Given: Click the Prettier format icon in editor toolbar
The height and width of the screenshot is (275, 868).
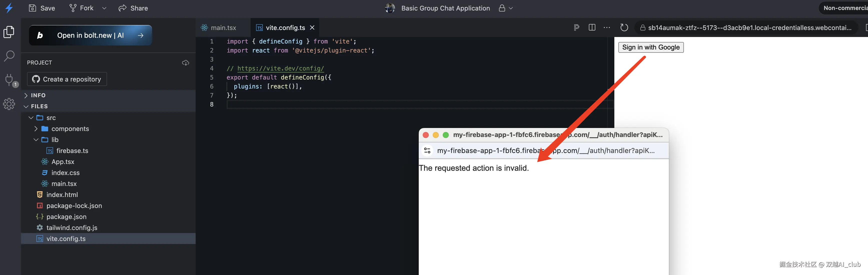Looking at the screenshot, I should click(x=576, y=27).
